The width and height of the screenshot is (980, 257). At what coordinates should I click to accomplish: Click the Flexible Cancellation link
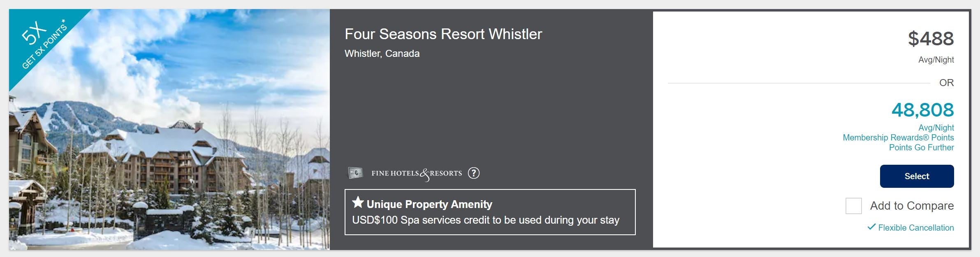click(x=916, y=228)
